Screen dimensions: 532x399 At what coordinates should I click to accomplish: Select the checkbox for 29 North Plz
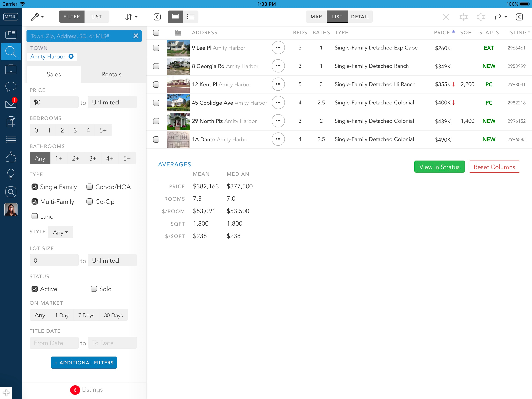[x=156, y=121]
